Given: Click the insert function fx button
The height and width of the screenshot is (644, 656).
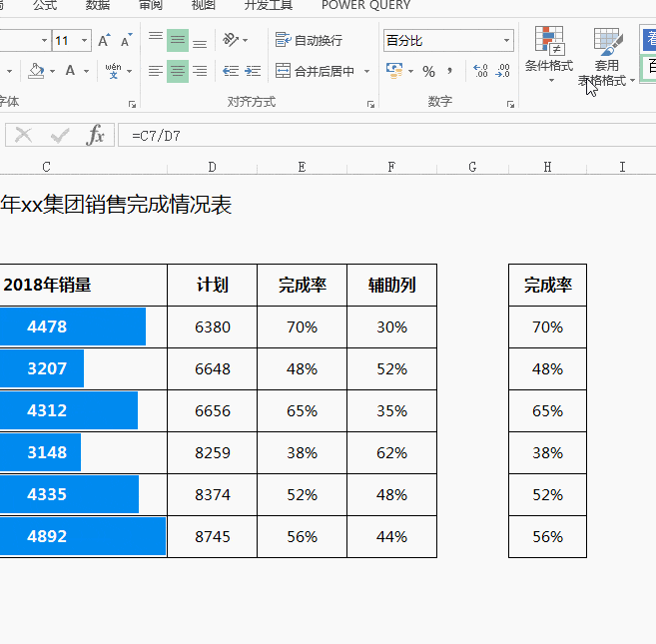Looking at the screenshot, I should pyautogui.click(x=95, y=135).
